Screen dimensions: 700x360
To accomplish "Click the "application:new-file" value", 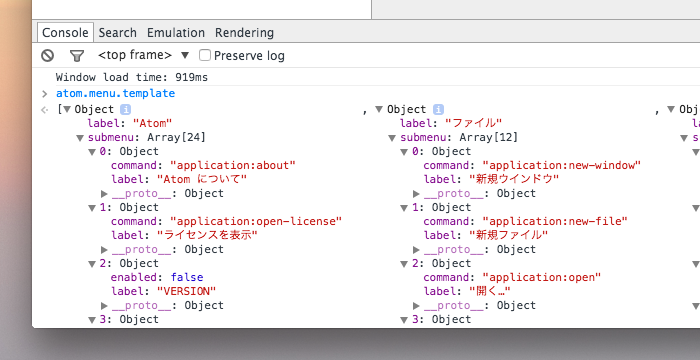I will coord(555,221).
